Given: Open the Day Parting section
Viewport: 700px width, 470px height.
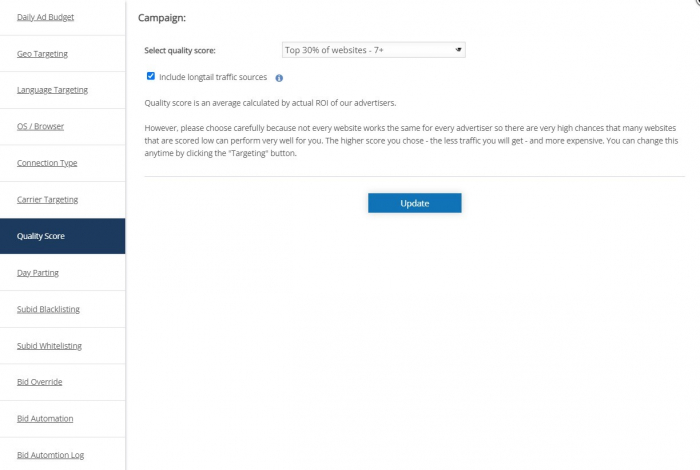Looking at the screenshot, I should pos(38,273).
